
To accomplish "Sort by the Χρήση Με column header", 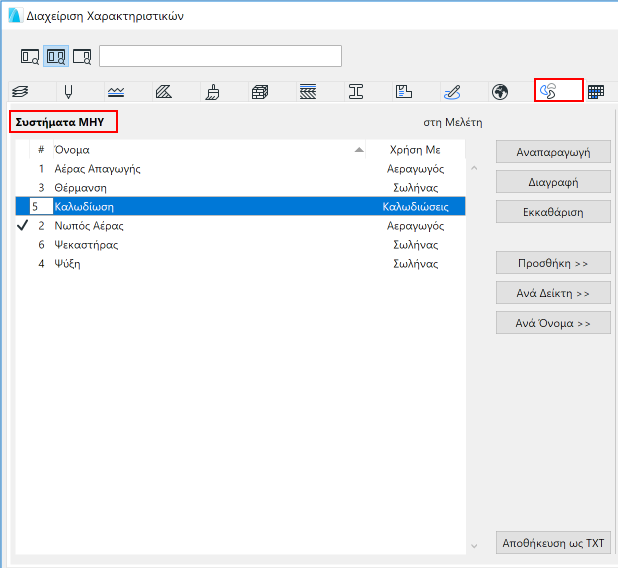I will click(x=415, y=150).
